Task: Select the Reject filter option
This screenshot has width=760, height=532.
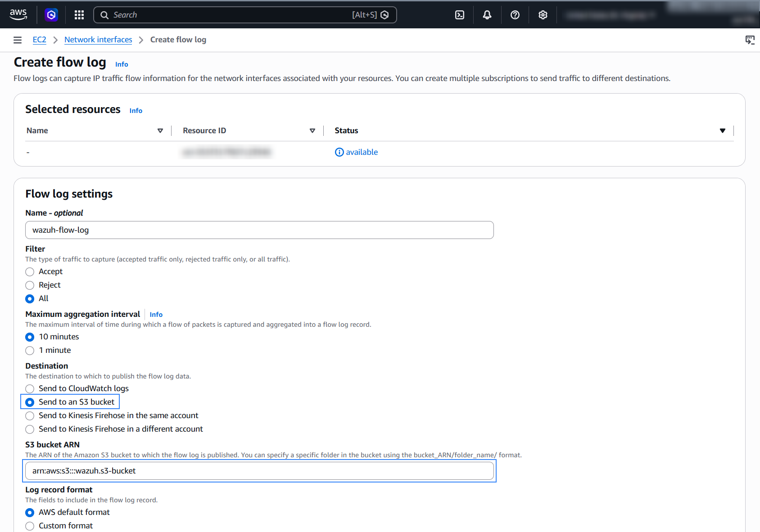Action: 30,285
